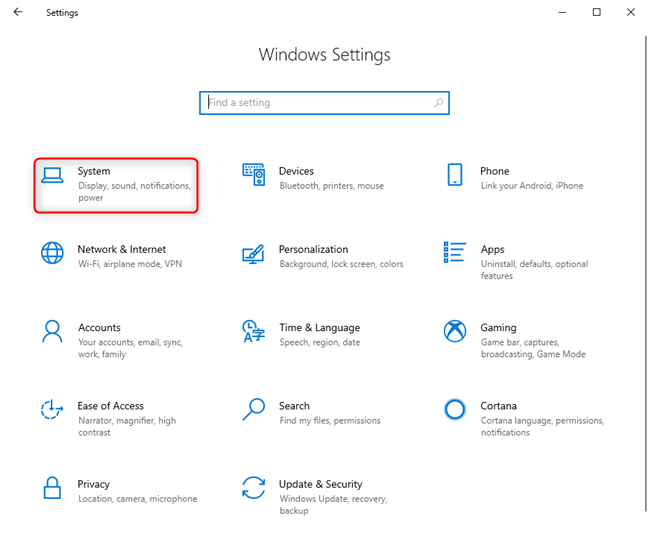Open Network & Internet settings title
Viewport: 648px width, 533px height.
tap(122, 249)
